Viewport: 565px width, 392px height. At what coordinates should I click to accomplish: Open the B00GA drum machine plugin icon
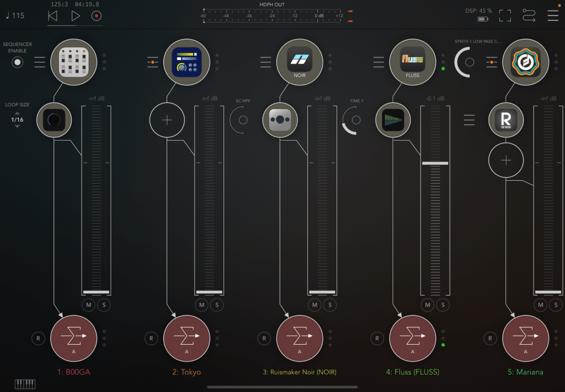(73, 62)
